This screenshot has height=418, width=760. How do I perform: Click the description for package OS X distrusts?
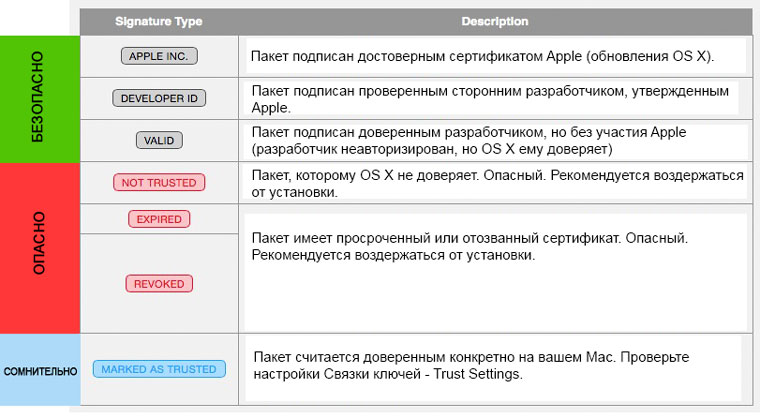point(497,182)
